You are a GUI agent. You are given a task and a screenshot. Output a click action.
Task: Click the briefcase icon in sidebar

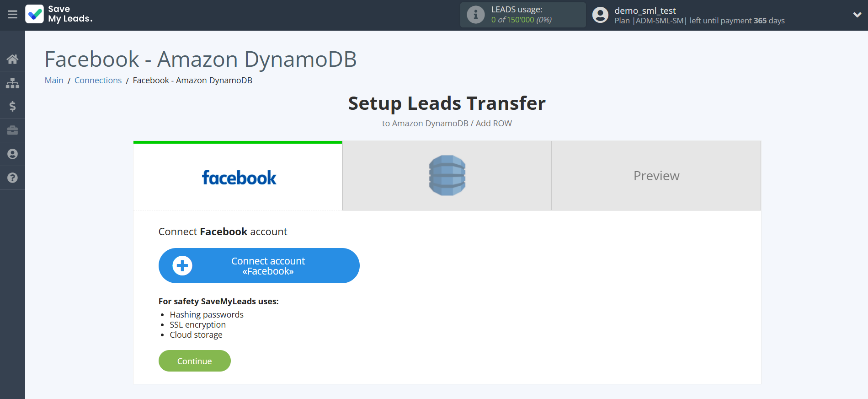click(12, 130)
